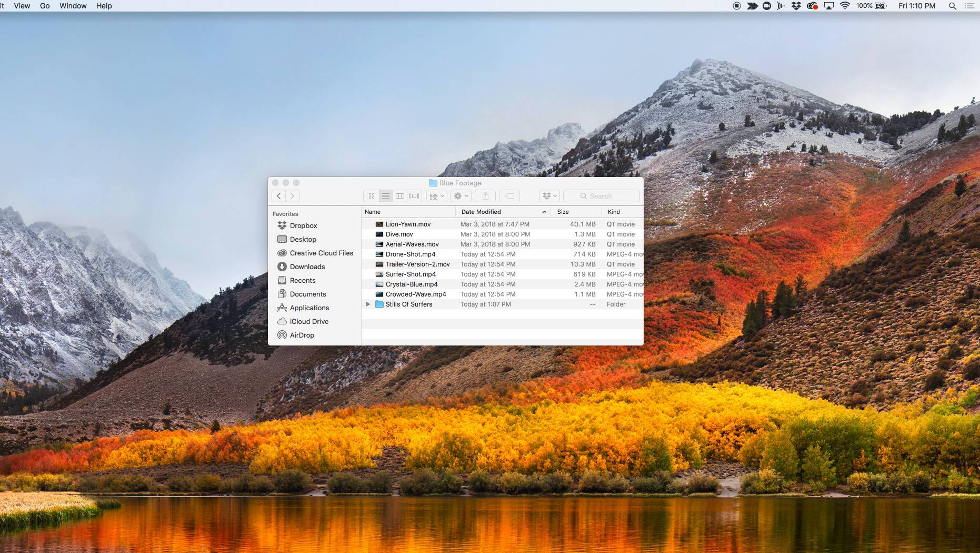
Task: Go back with the Back arrow
Action: [x=279, y=196]
